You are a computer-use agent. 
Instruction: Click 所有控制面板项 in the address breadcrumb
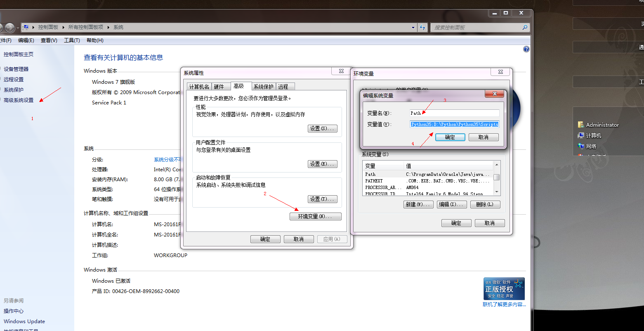coord(86,27)
